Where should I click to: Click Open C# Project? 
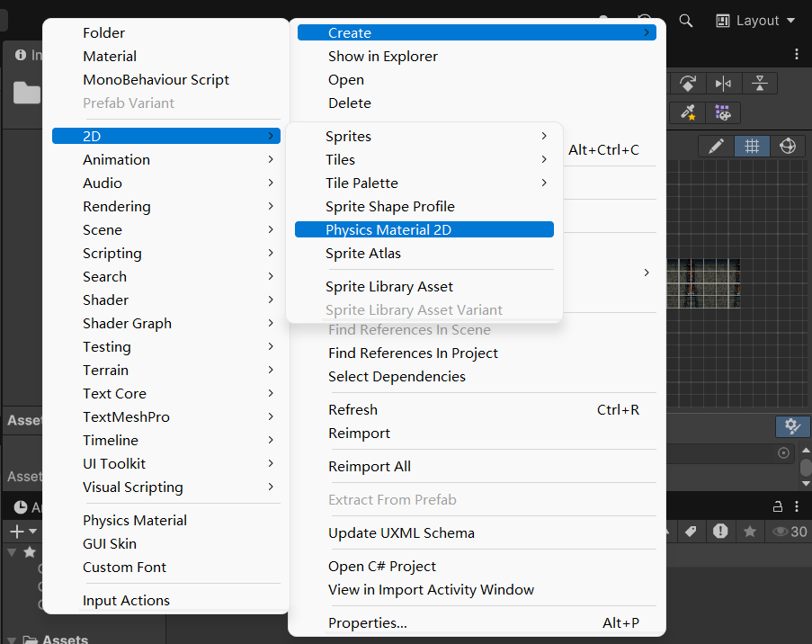pyautogui.click(x=477, y=567)
